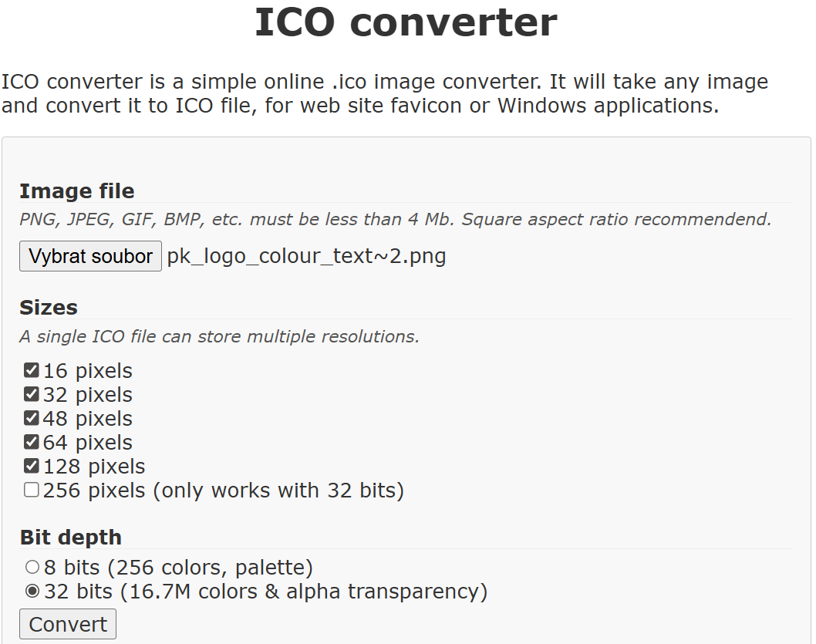The image size is (816, 644).
Task: Select the 8 bits radio button
Action: pos(32,568)
